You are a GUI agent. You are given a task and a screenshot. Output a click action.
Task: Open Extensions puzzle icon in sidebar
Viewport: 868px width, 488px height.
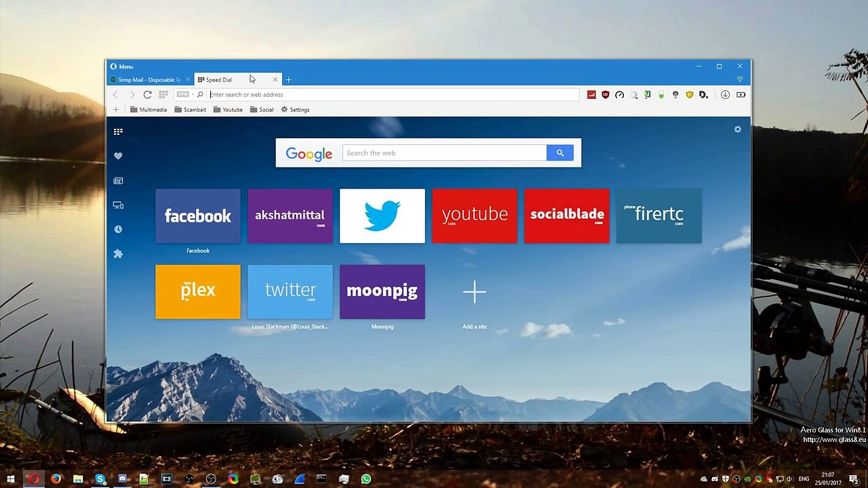pos(118,253)
